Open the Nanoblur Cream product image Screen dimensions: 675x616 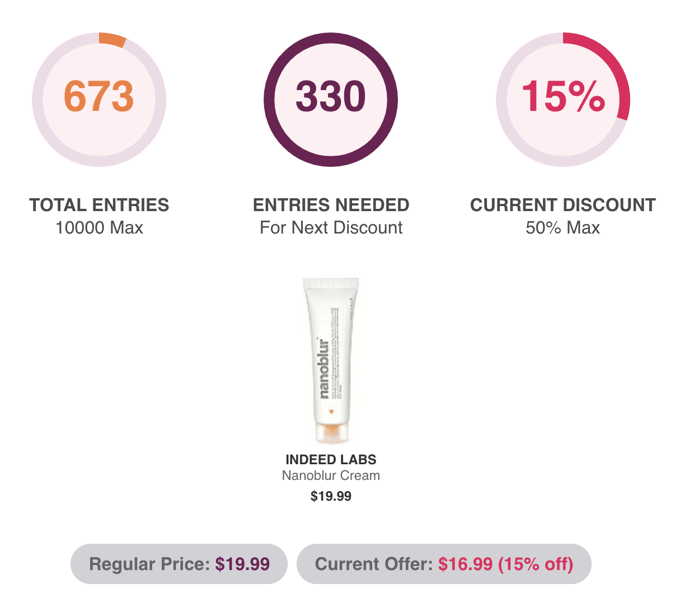click(x=331, y=361)
